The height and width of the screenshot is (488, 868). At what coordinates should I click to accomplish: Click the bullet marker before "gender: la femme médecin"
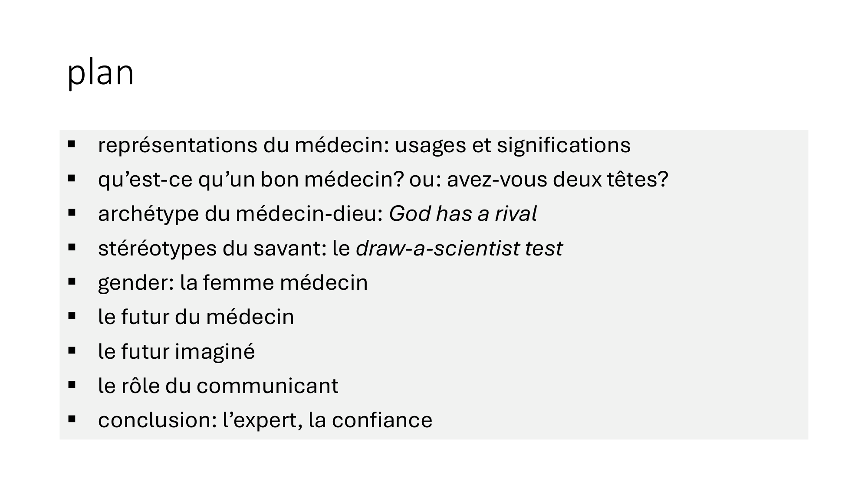coord(72,282)
